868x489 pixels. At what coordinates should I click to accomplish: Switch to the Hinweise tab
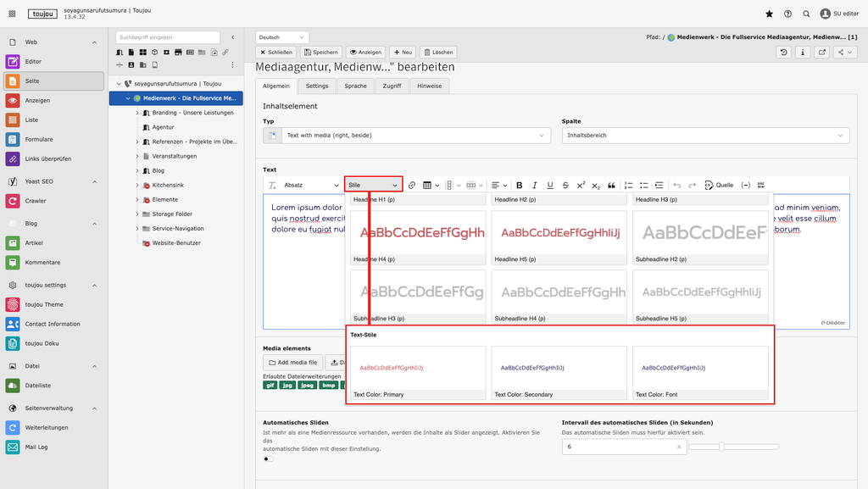pyautogui.click(x=430, y=86)
